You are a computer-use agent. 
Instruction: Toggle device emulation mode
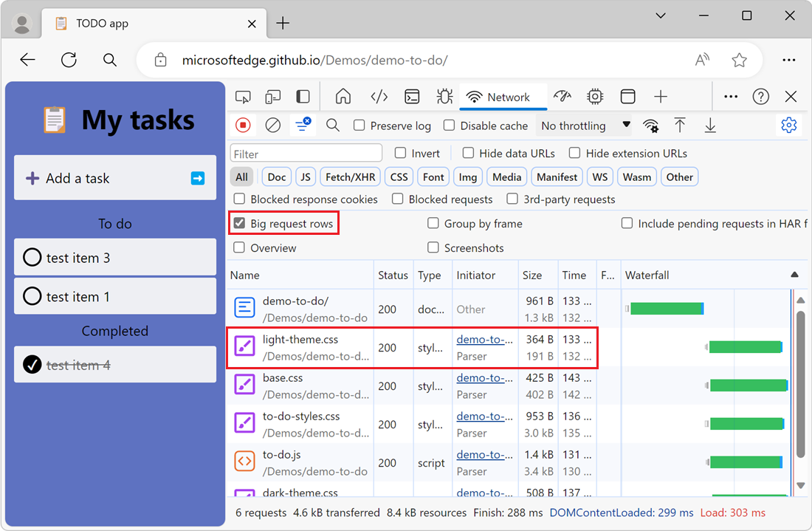click(273, 96)
